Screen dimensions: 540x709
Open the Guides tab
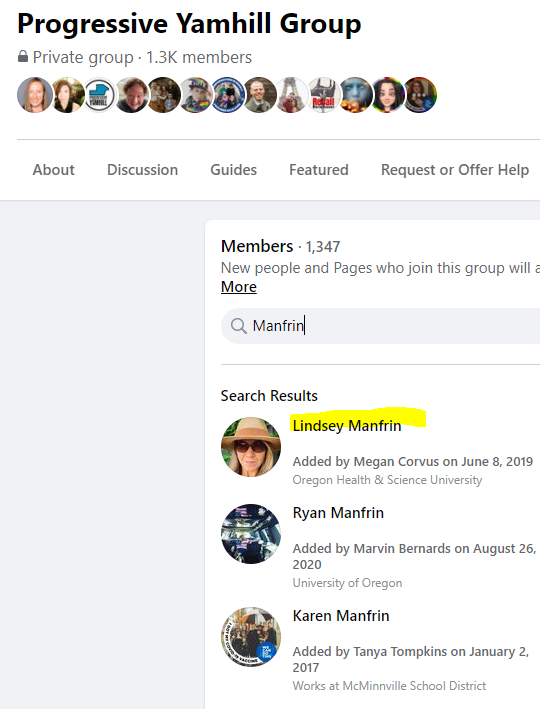(x=233, y=170)
